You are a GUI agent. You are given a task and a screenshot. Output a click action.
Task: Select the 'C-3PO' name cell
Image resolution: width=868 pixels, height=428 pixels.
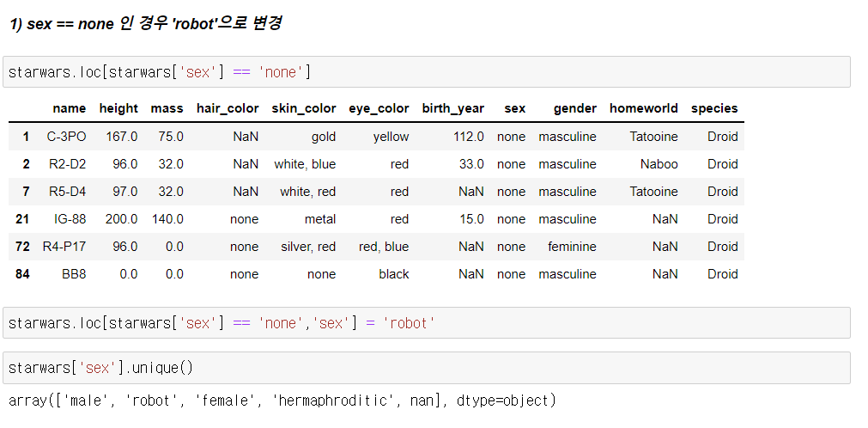(x=66, y=137)
